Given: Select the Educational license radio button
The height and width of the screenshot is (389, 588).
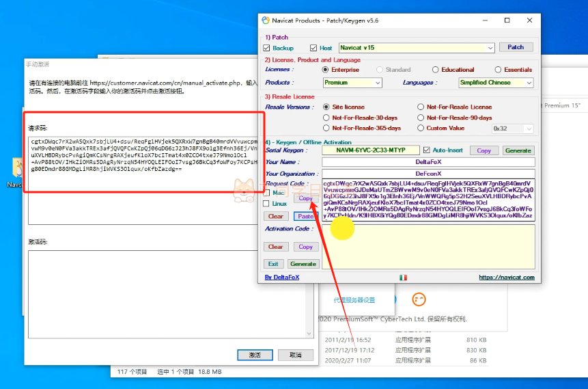Looking at the screenshot, I should pos(435,70).
